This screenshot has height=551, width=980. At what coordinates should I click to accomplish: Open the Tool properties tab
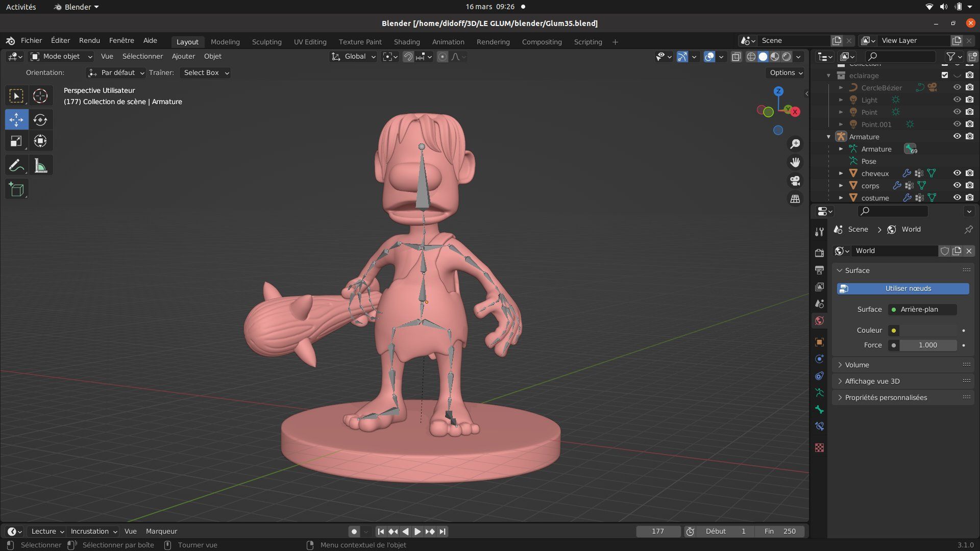[819, 232]
